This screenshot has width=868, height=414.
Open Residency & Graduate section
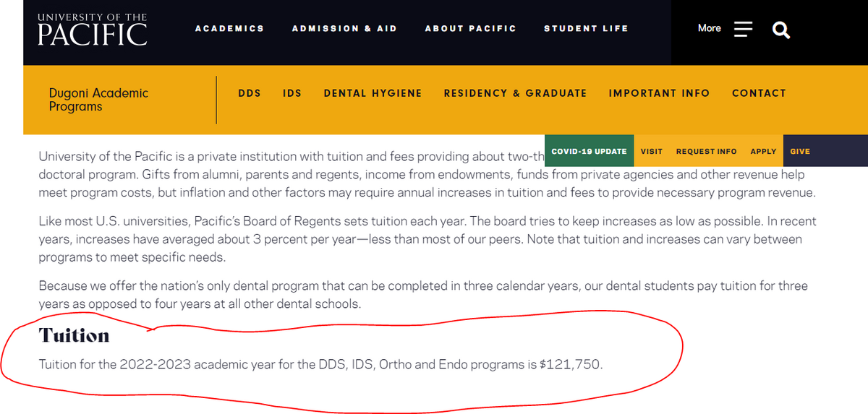[515, 93]
